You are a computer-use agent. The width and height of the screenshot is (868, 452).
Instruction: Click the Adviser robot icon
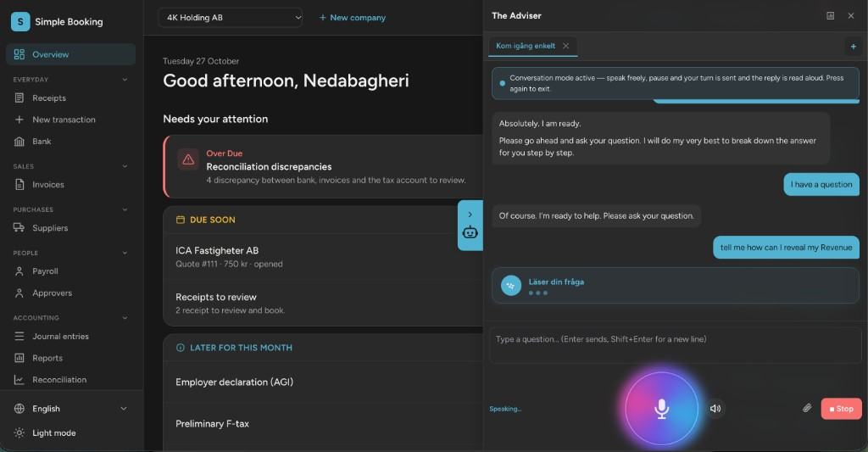click(470, 232)
